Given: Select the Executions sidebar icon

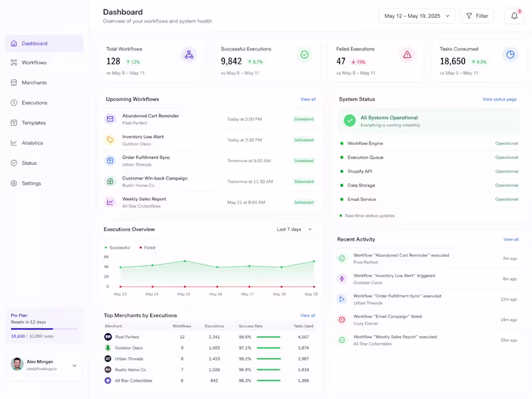Looking at the screenshot, I should pyautogui.click(x=15, y=102).
